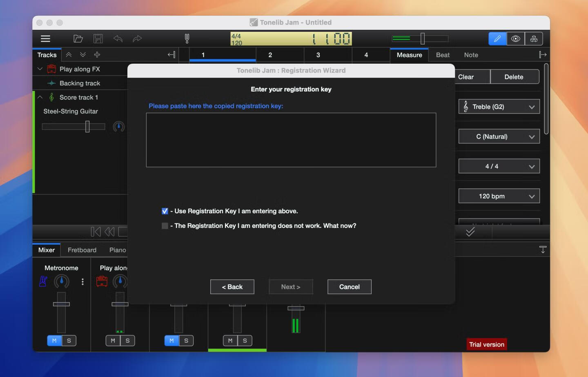Click the Clear button

pyautogui.click(x=472, y=77)
